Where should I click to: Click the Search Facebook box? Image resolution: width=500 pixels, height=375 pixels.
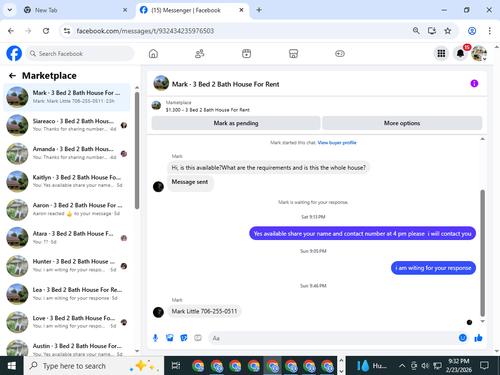(x=80, y=53)
